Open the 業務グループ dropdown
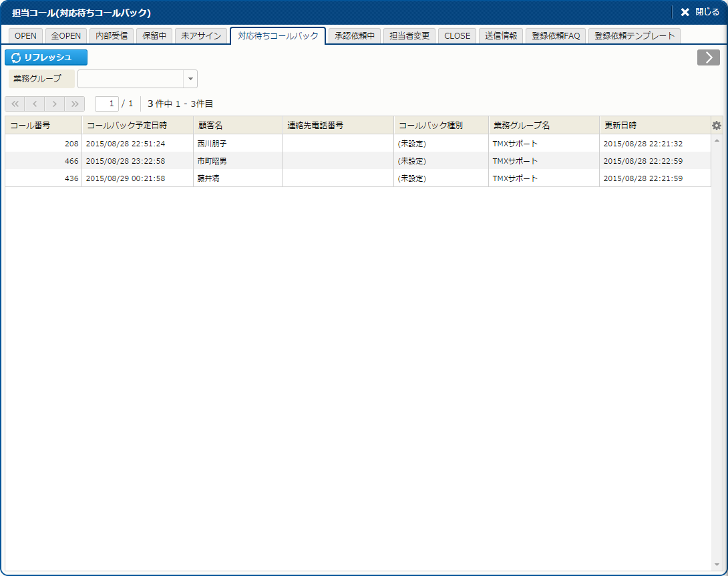The height and width of the screenshot is (576, 728). click(190, 79)
